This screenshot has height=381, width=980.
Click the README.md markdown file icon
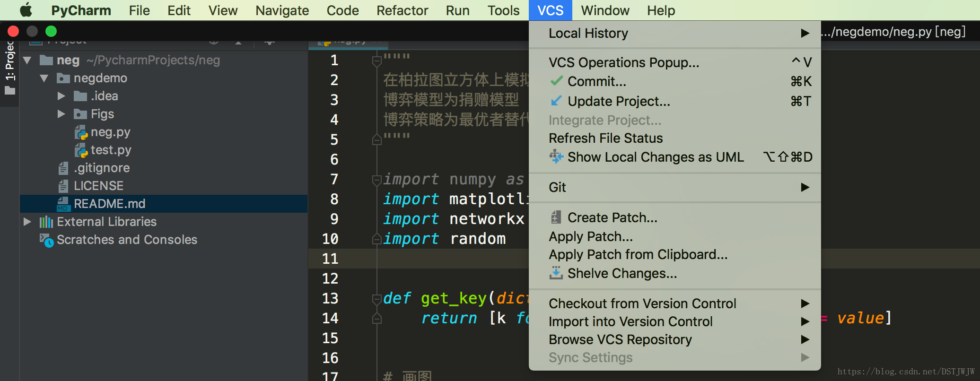coord(63,204)
